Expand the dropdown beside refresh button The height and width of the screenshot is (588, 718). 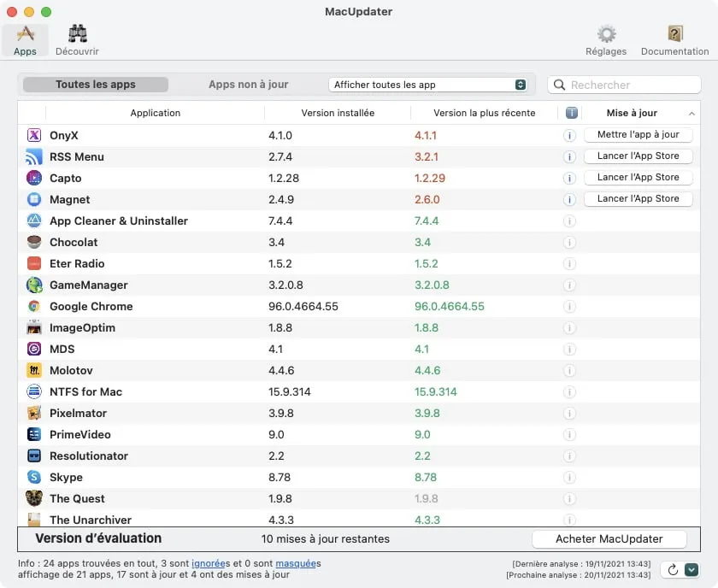click(x=692, y=570)
